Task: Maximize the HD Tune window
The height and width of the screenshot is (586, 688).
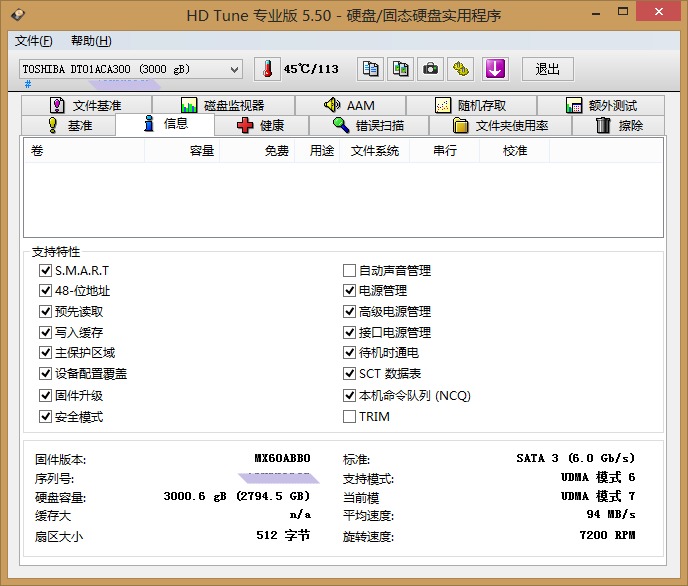Action: [623, 12]
